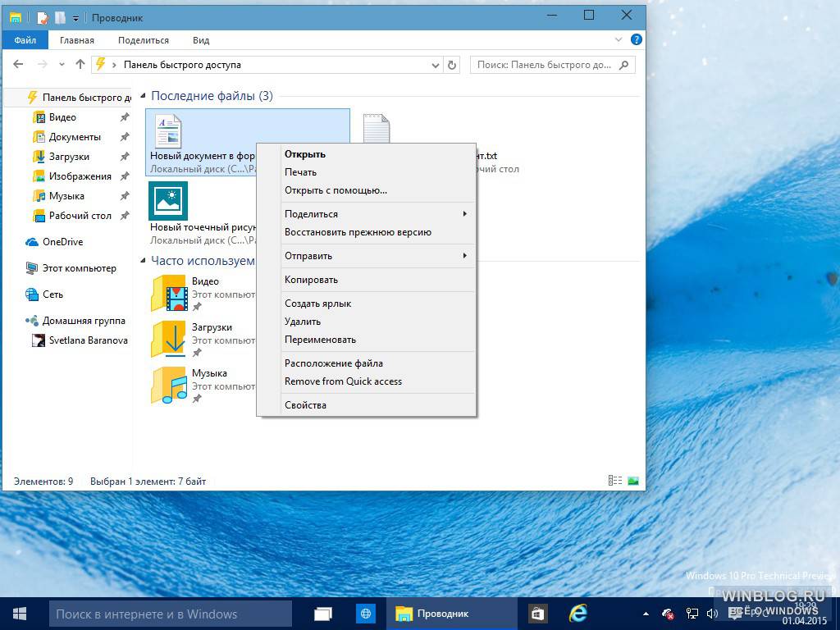Open Task View on the taskbar
Viewport: 840px width, 630px height.
323,614
